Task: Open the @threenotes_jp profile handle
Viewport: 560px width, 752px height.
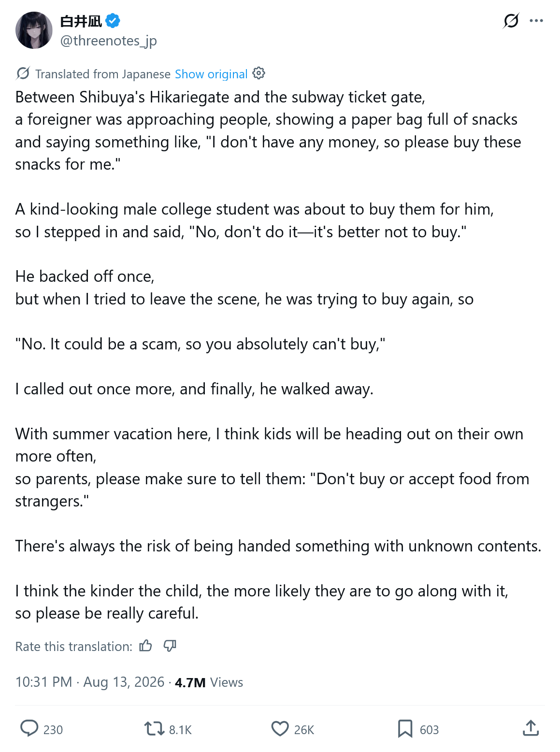Action: [108, 41]
